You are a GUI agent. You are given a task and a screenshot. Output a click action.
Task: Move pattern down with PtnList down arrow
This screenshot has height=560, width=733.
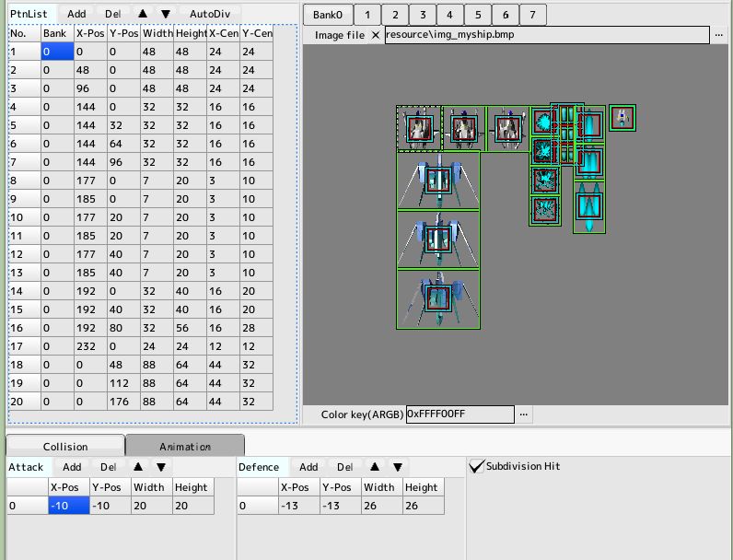coord(166,14)
